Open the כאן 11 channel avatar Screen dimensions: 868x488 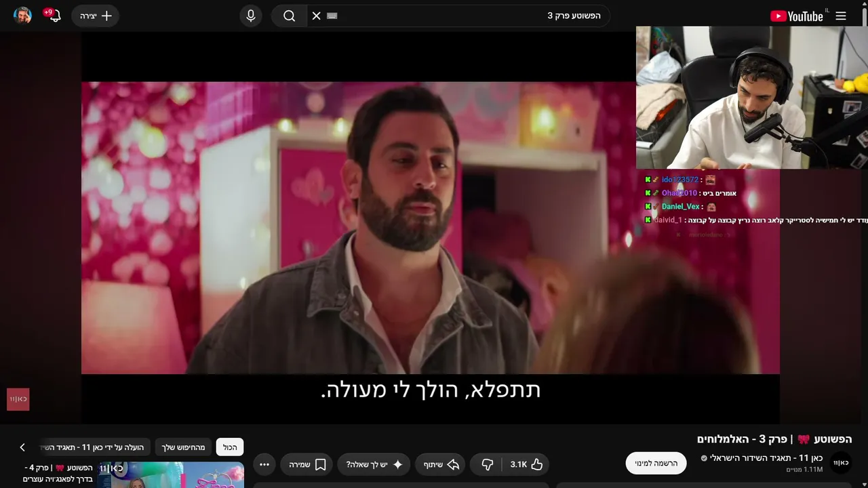click(x=841, y=463)
